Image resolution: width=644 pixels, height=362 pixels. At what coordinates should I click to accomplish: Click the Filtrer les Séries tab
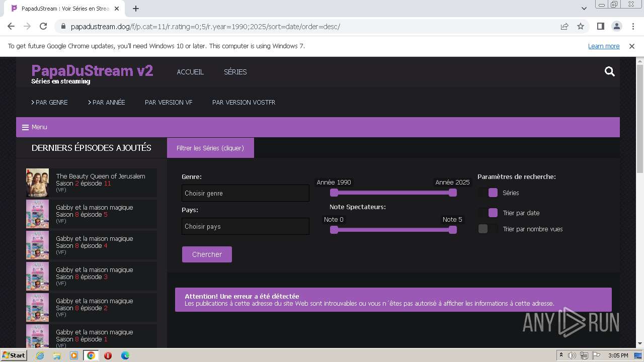click(210, 148)
